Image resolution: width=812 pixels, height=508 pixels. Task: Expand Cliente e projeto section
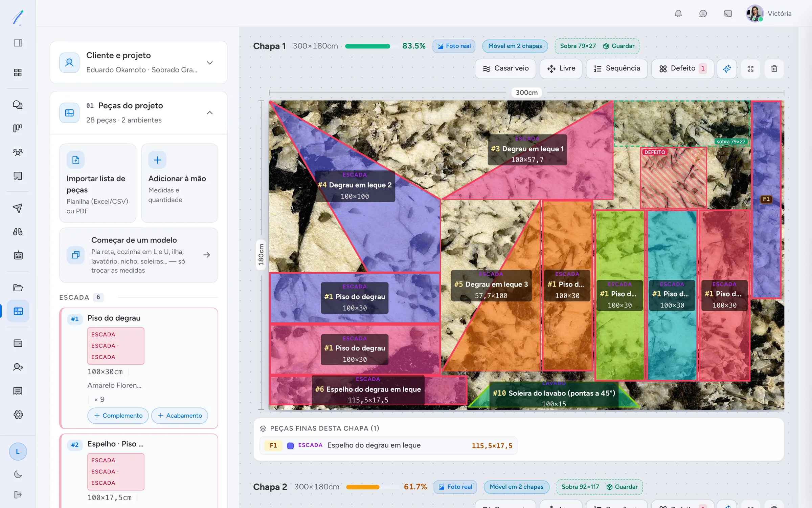[x=210, y=63]
